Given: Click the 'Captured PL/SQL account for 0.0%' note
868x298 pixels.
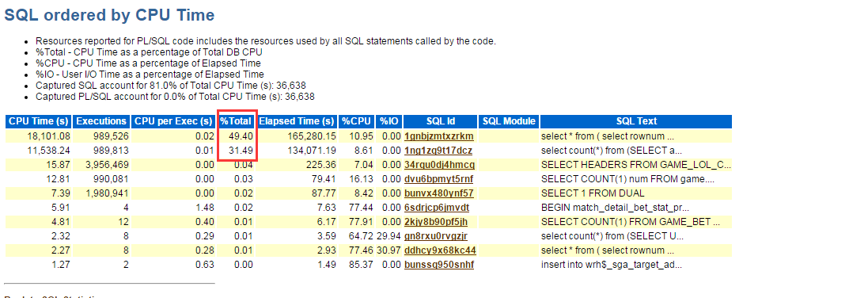Looking at the screenshot, I should click(175, 97).
